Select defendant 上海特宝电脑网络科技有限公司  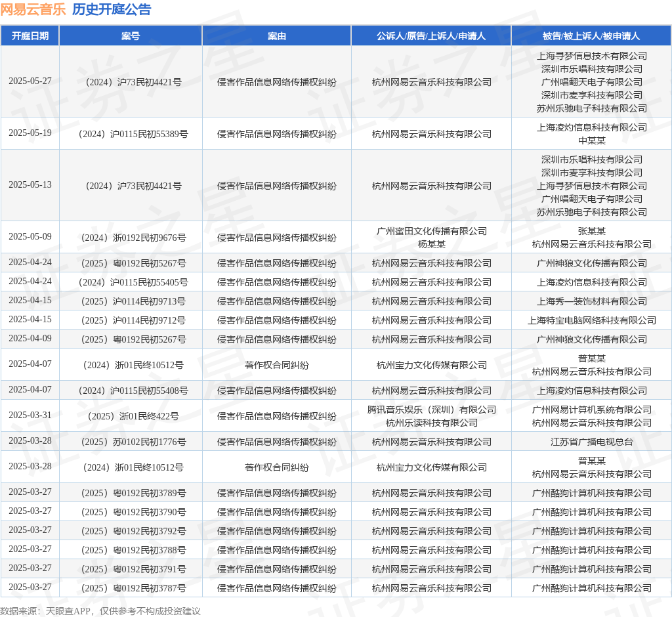(592, 320)
